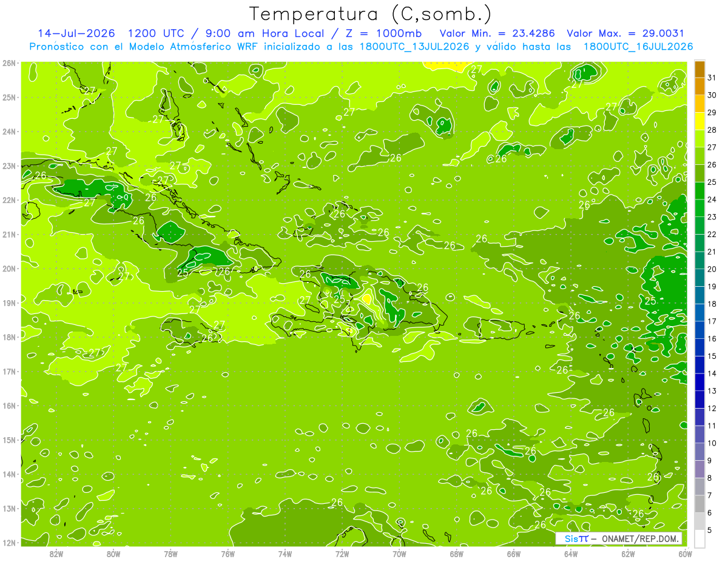
Task: Click the forecast date '14-Jul-2026'
Action: click(77, 33)
